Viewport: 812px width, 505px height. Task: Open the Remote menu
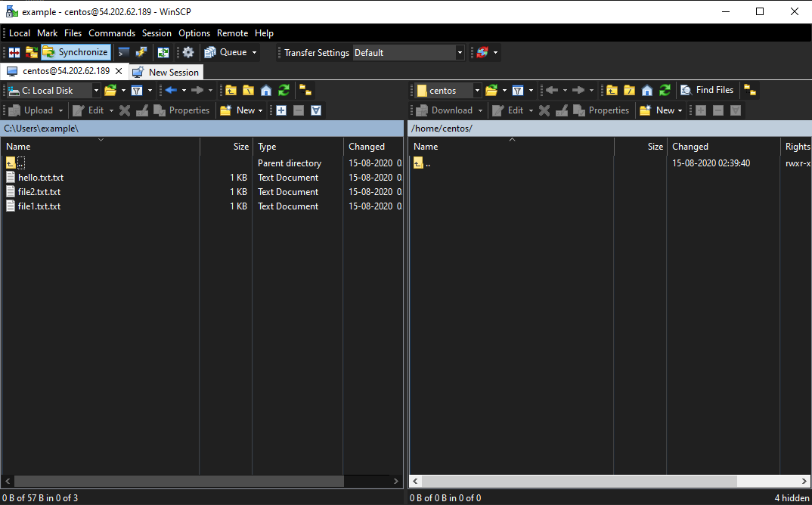(x=233, y=33)
